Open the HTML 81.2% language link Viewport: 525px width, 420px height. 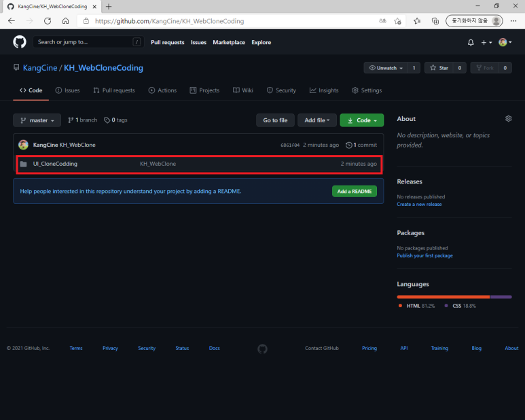pos(416,306)
